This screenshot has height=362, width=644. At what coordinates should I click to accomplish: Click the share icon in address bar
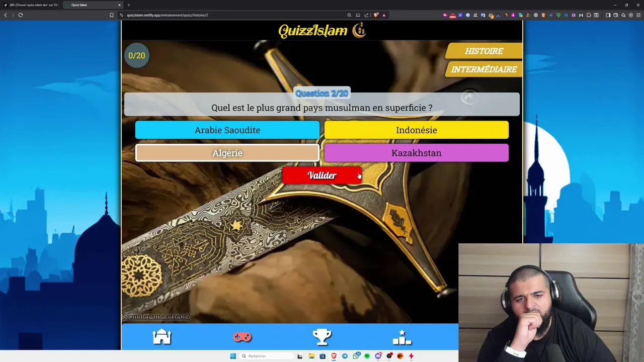coord(366,15)
